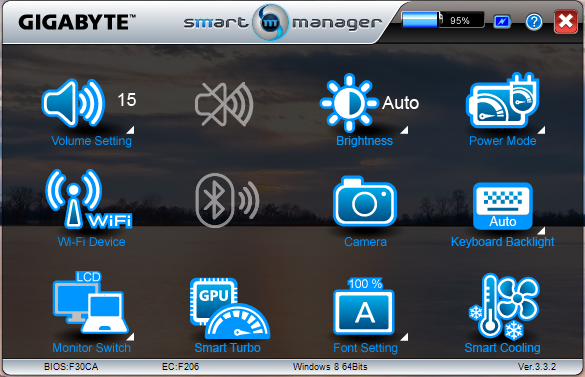The height and width of the screenshot is (377, 585).
Task: Click the Auto value next to brightness
Action: (401, 103)
